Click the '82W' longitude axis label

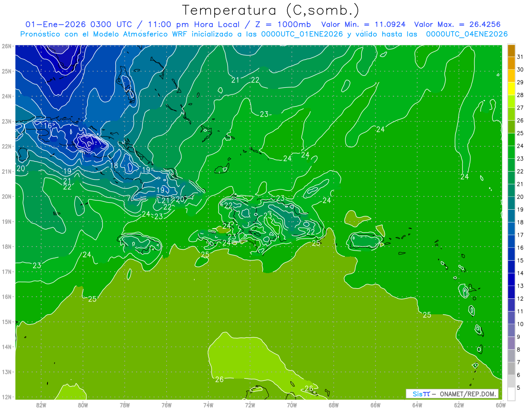coord(41,404)
